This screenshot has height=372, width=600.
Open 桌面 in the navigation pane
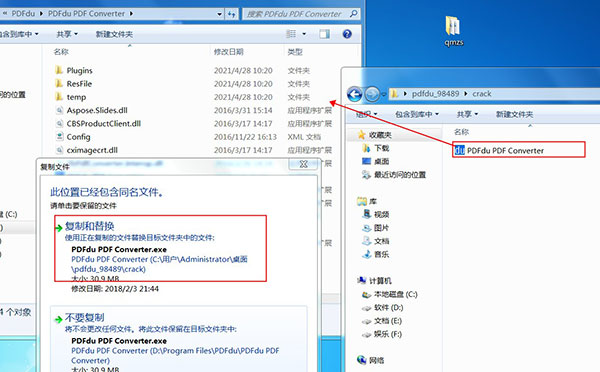[375, 161]
